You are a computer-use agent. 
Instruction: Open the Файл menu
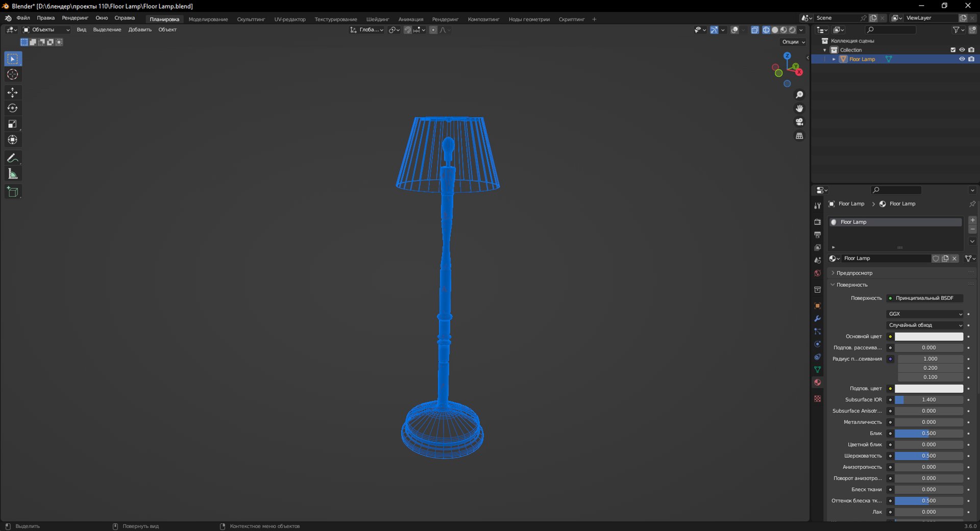(x=23, y=18)
